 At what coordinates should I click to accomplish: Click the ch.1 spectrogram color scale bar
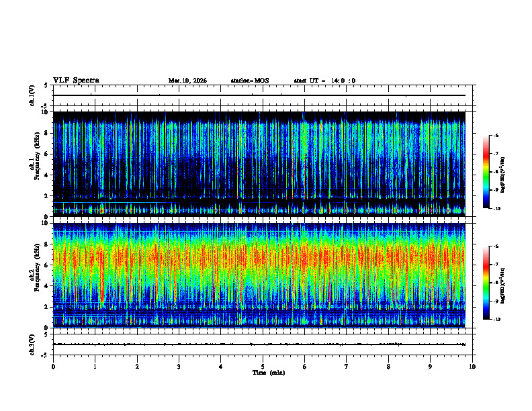tap(486, 172)
